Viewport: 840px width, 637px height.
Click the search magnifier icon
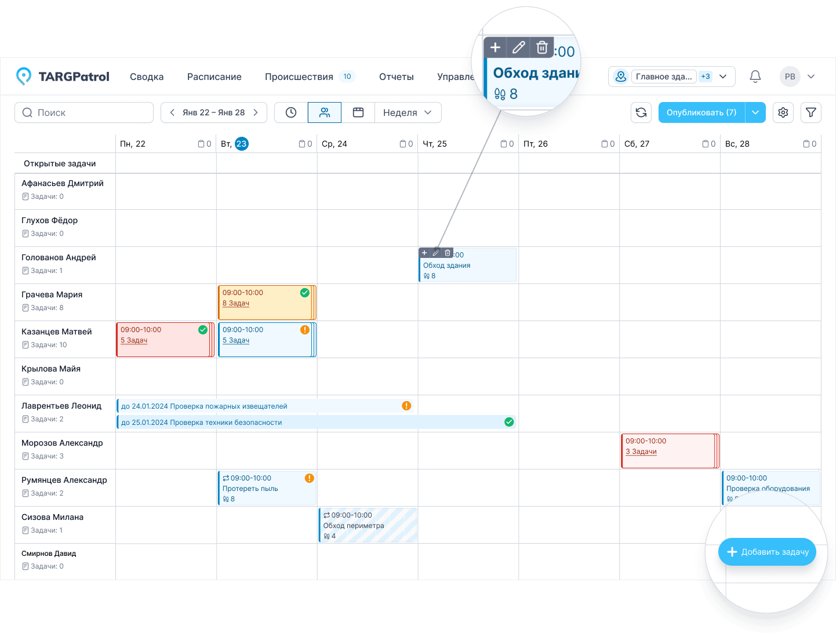(x=27, y=112)
